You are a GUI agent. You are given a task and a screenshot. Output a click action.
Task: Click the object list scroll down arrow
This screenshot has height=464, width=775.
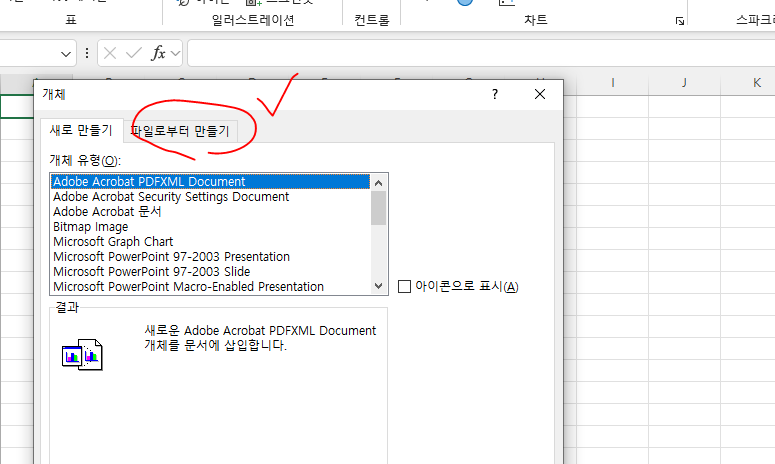tap(379, 286)
